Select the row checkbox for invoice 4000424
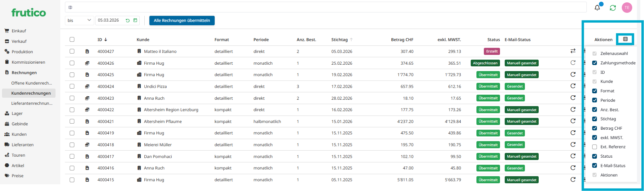 click(x=72, y=86)
